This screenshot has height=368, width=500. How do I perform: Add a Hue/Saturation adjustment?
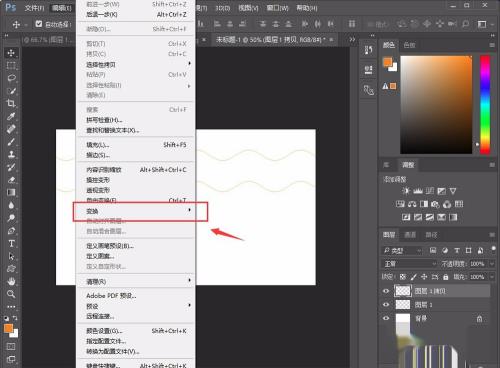pos(400,204)
